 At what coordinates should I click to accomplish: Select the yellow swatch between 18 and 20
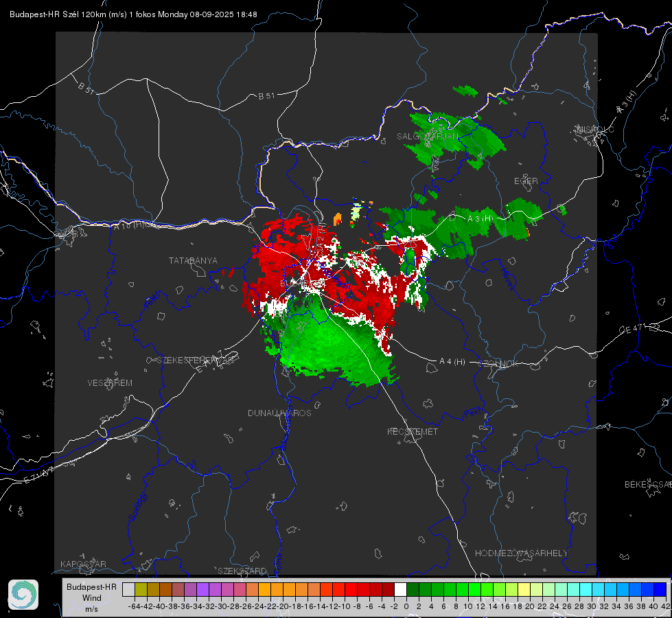tap(524, 589)
